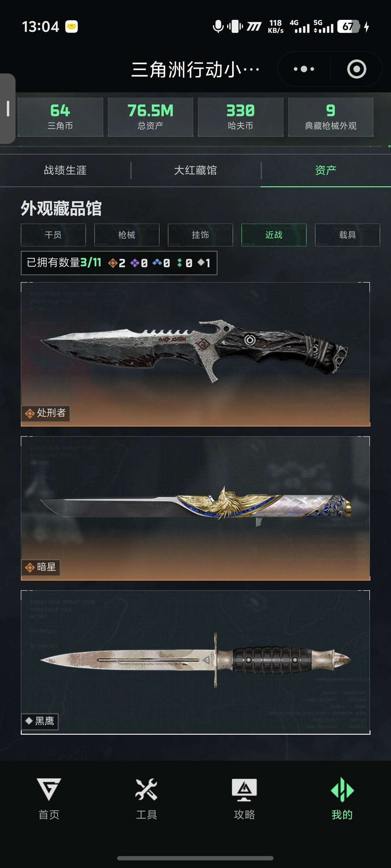391x868 pixels.
Task: Tap the battery indicator in status bar
Action: tap(348, 26)
